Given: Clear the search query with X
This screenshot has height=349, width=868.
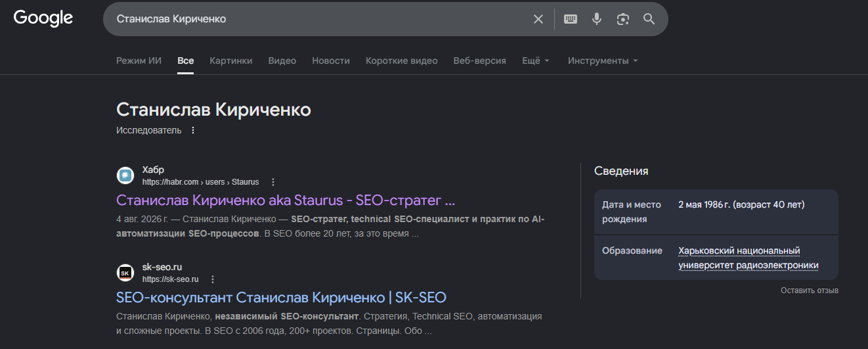Looking at the screenshot, I should click(x=538, y=19).
